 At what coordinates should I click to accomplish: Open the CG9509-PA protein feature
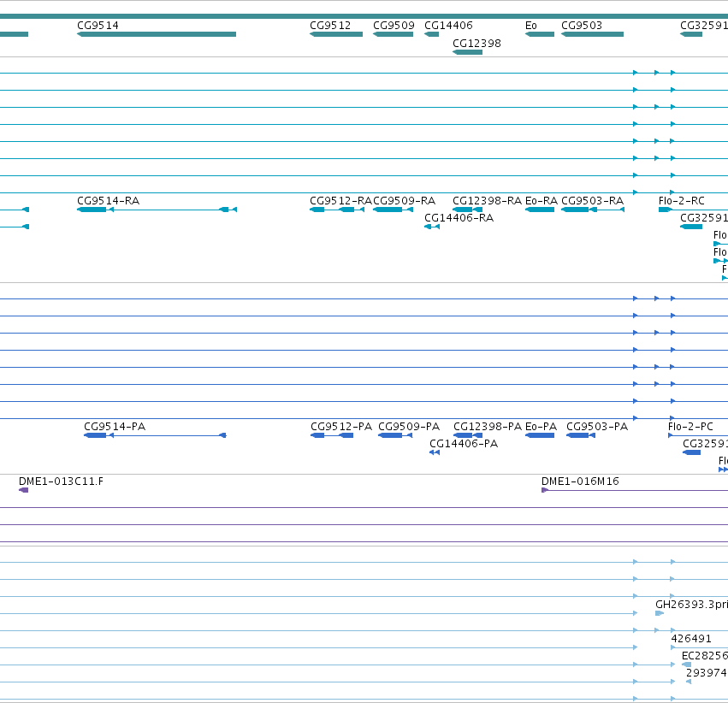pos(395,435)
